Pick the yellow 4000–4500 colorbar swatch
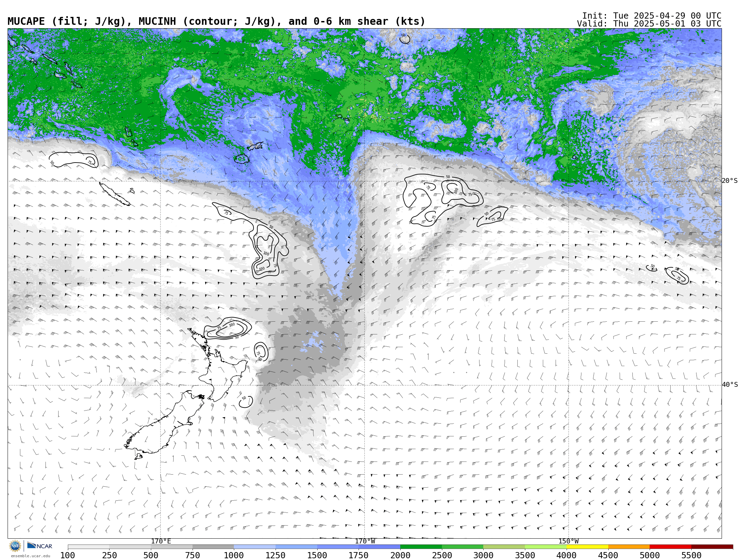744x560 pixels. 587,547
